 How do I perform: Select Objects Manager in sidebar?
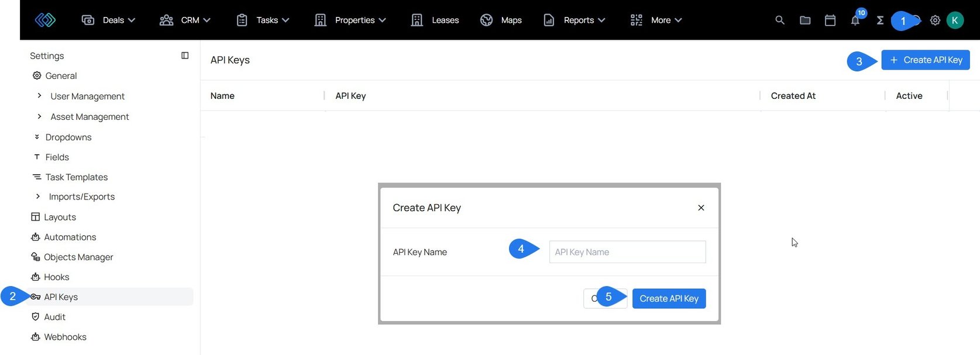[x=78, y=257]
